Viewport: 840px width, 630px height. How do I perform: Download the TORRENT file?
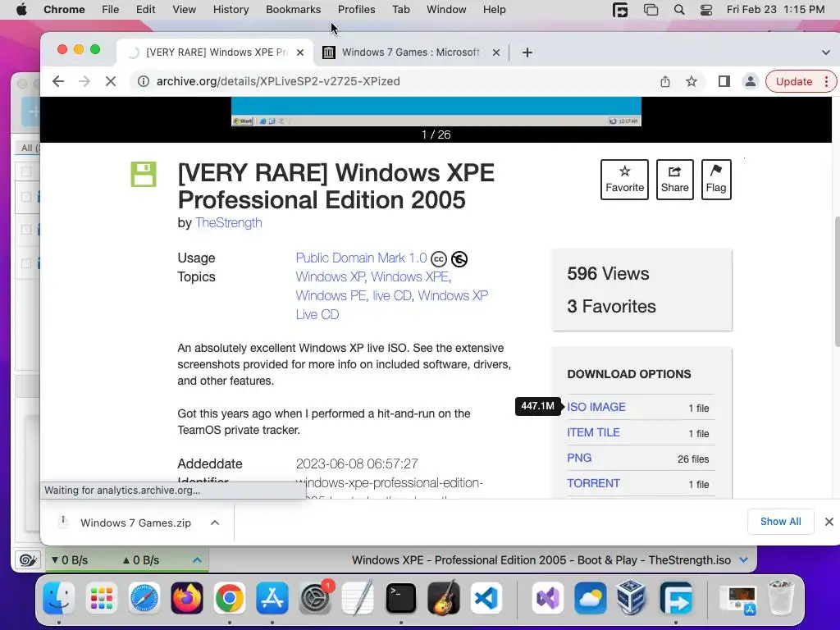tap(593, 483)
